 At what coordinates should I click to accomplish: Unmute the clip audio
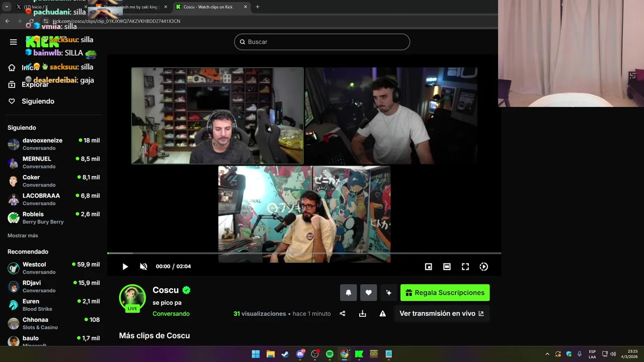pos(143,266)
